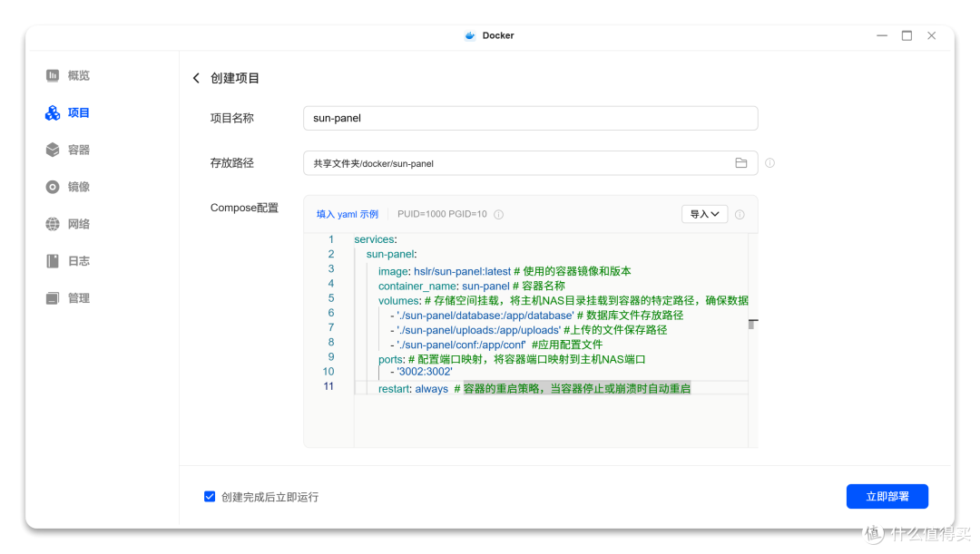Click the 项目名称 input field
The image size is (980, 554).
[x=530, y=118]
